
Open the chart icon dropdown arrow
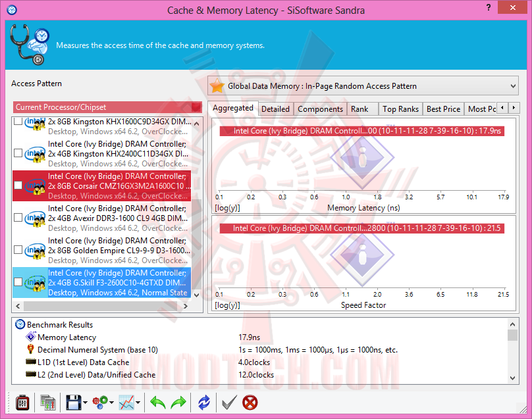(x=138, y=403)
